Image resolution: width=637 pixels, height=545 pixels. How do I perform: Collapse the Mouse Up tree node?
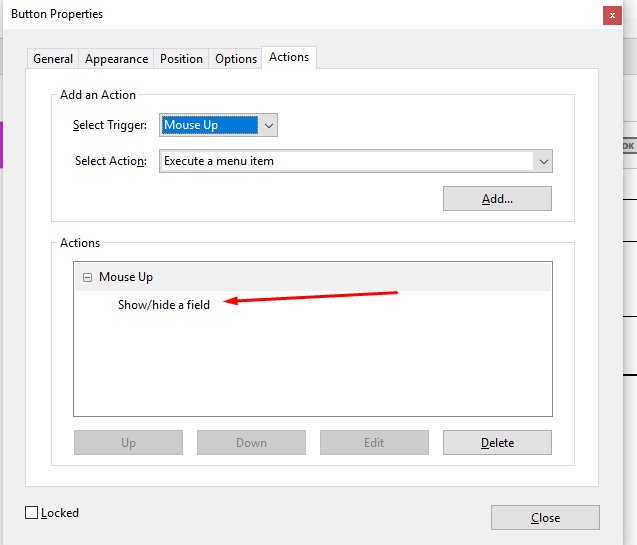(87, 277)
